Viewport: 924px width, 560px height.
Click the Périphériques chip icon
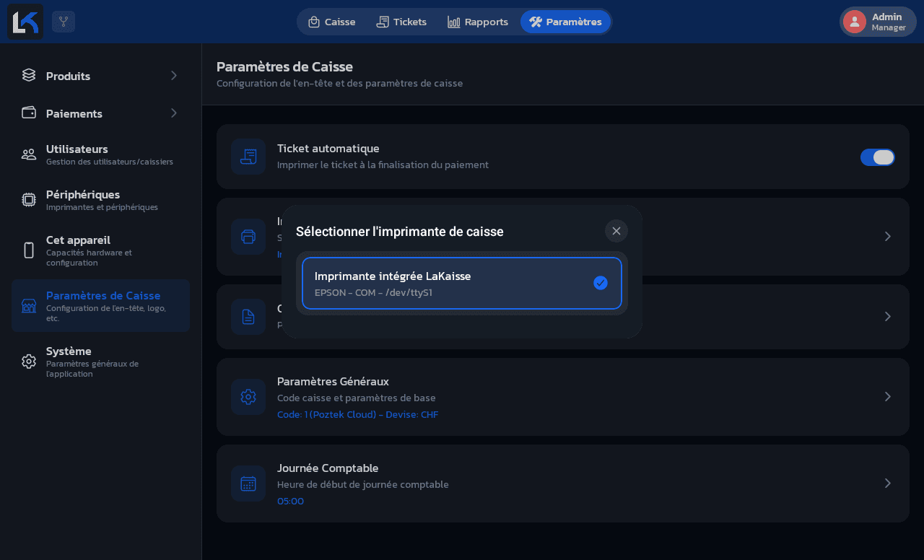(x=29, y=200)
